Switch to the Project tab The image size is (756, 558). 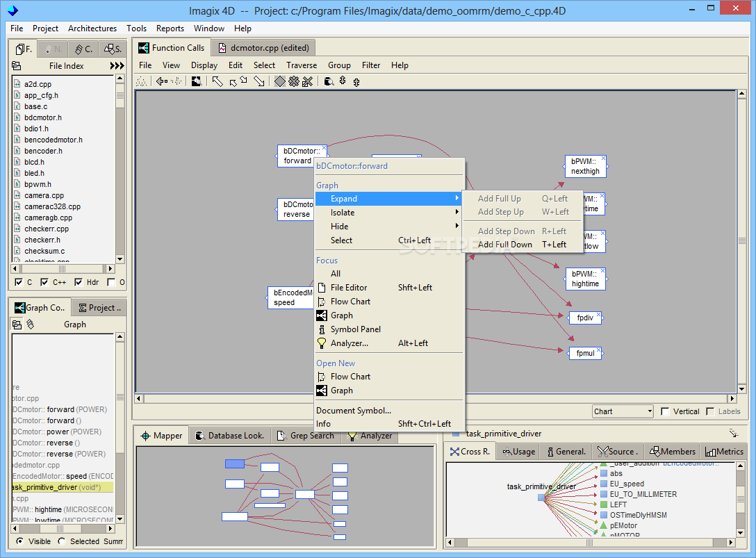click(x=99, y=308)
